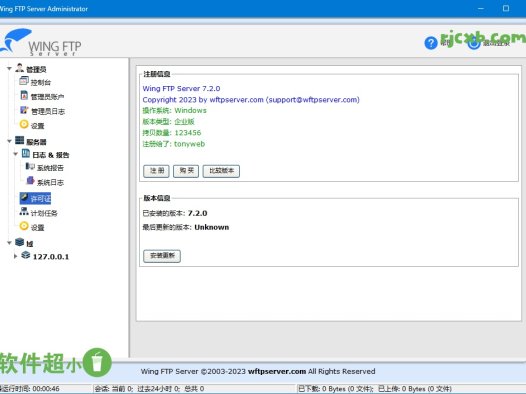Select 计划任务 in the tree

point(44,213)
